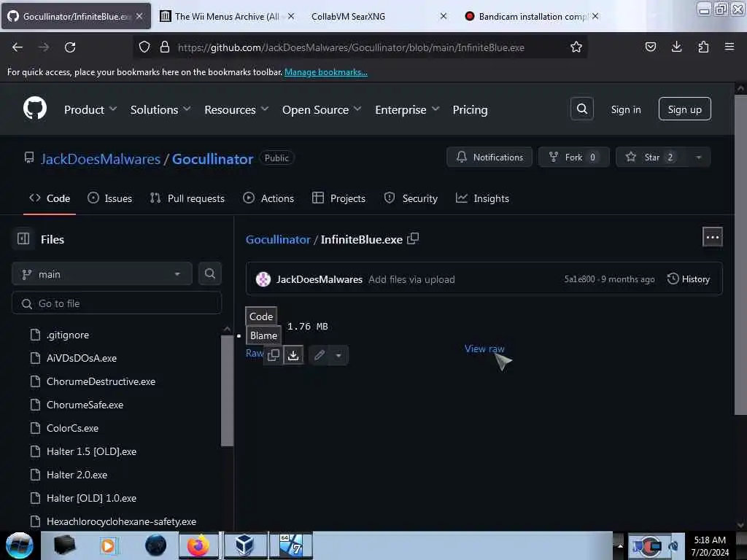Open .gitignore in file tree
Viewport: 747px width, 560px height.
(68, 335)
